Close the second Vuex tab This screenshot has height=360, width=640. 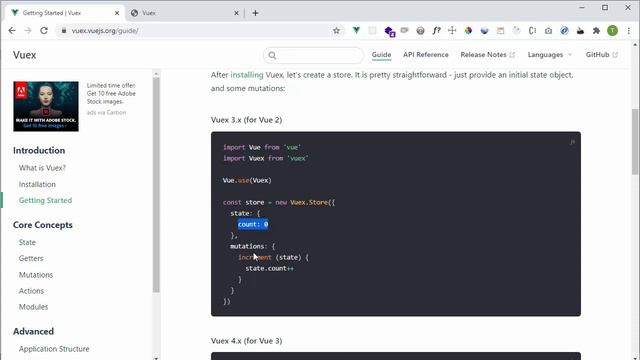[236, 13]
